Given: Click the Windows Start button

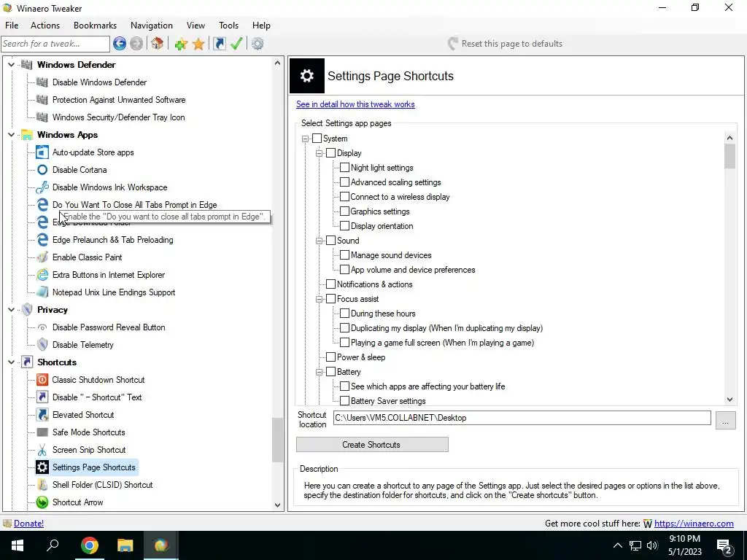Looking at the screenshot, I should 18,545.
